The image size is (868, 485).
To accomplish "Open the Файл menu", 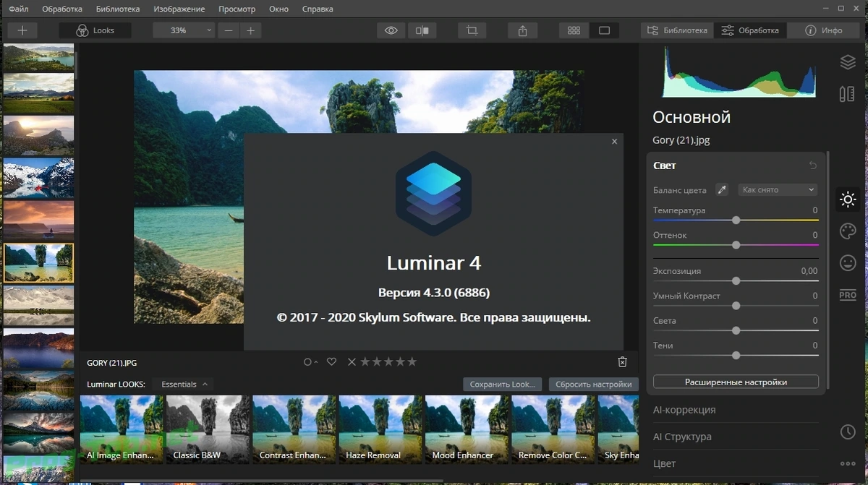I will point(19,9).
